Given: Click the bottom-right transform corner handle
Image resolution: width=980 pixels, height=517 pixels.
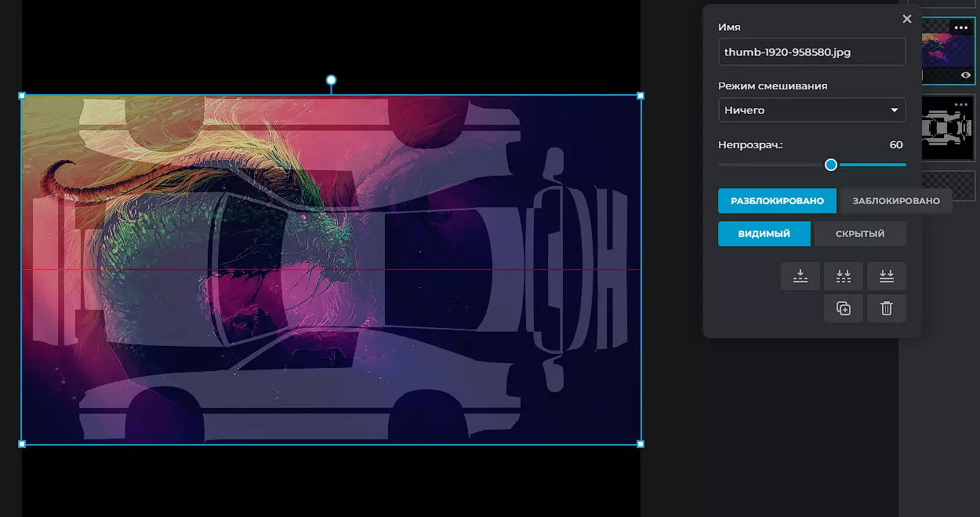Looking at the screenshot, I should 641,444.
